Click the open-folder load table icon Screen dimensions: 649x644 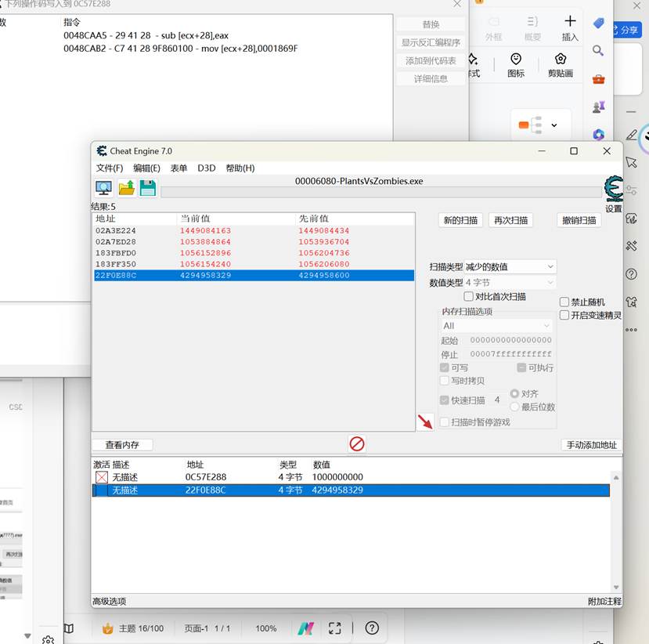pyautogui.click(x=126, y=188)
